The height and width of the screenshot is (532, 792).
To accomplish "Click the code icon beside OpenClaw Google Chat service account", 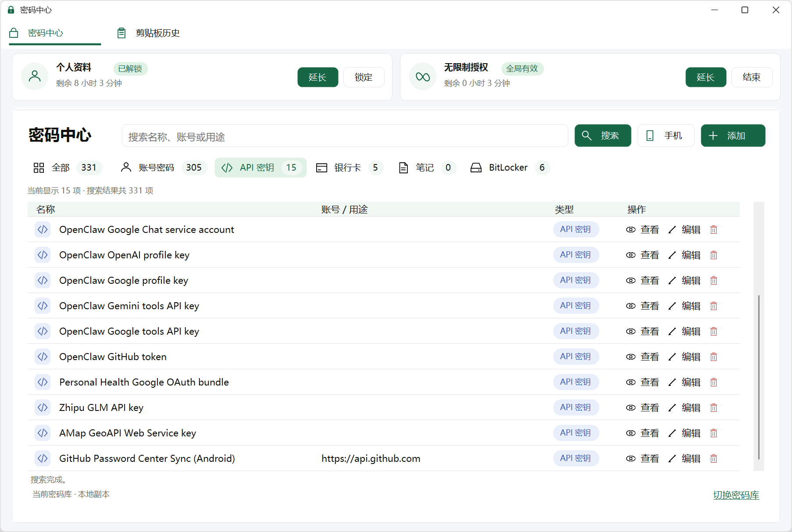I will 43,229.
